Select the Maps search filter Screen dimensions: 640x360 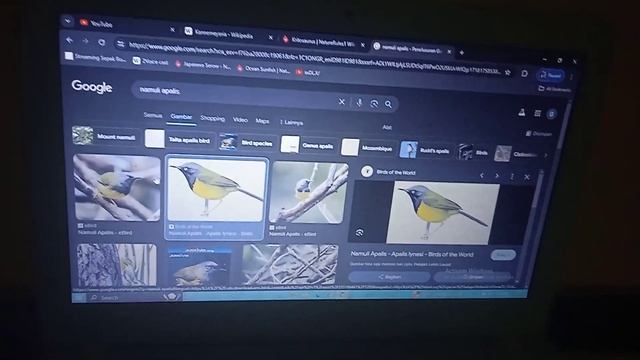262,121
